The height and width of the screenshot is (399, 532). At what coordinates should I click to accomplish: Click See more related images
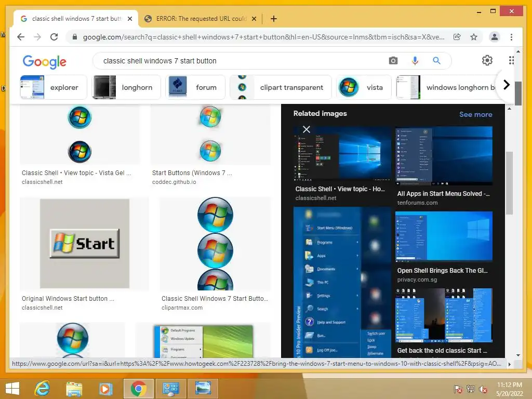tap(476, 114)
